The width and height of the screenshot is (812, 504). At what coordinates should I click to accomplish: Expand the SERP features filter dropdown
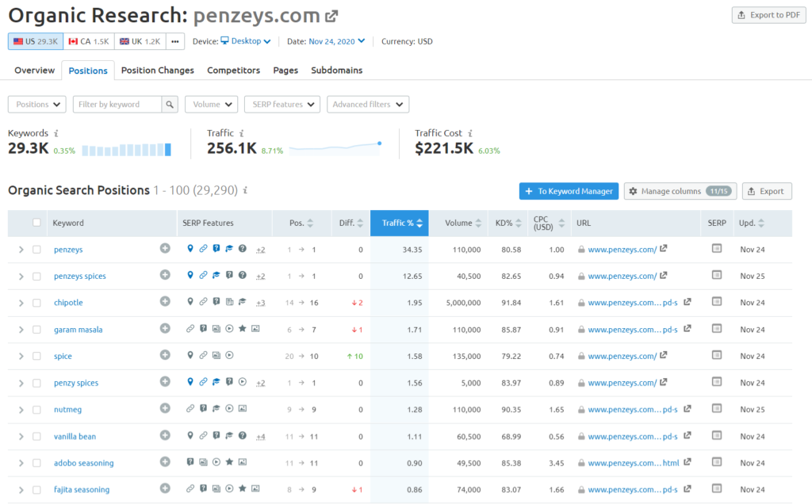(x=282, y=105)
